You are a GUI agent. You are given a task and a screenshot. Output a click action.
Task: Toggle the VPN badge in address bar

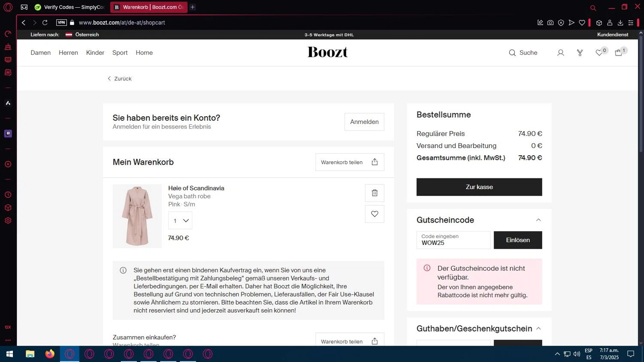coord(61,23)
